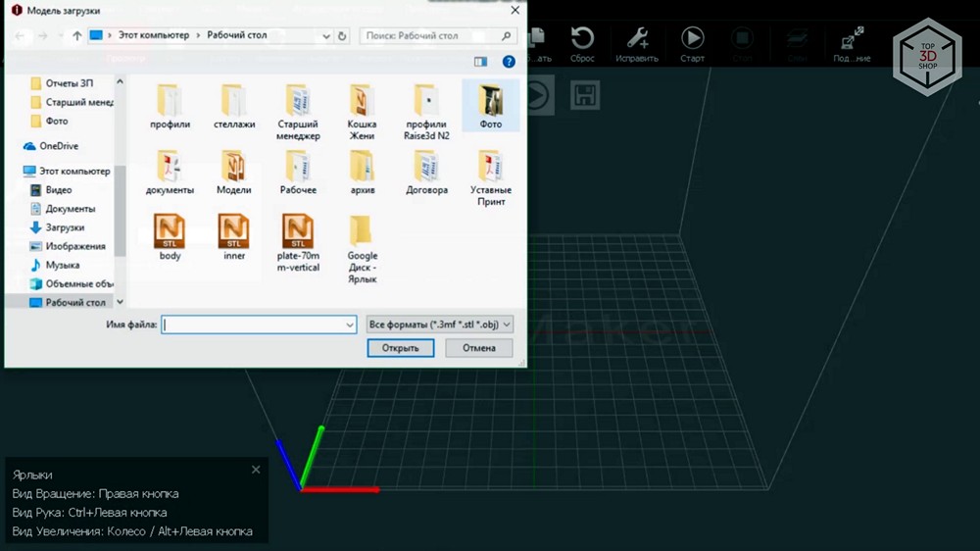980x551 pixels.
Task: Click the Top 3D Shop logo
Action: pos(927,56)
